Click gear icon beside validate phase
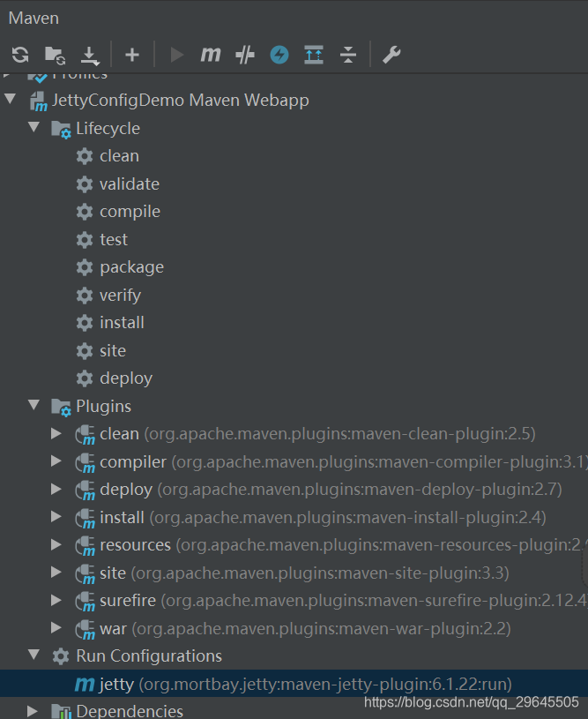The image size is (588, 719). 85,184
